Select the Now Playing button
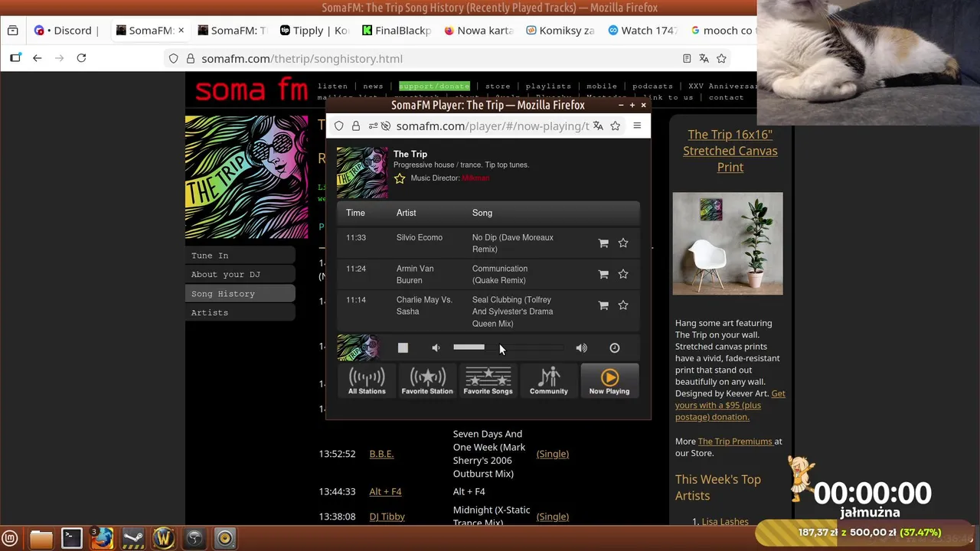The image size is (980, 551). (x=609, y=380)
